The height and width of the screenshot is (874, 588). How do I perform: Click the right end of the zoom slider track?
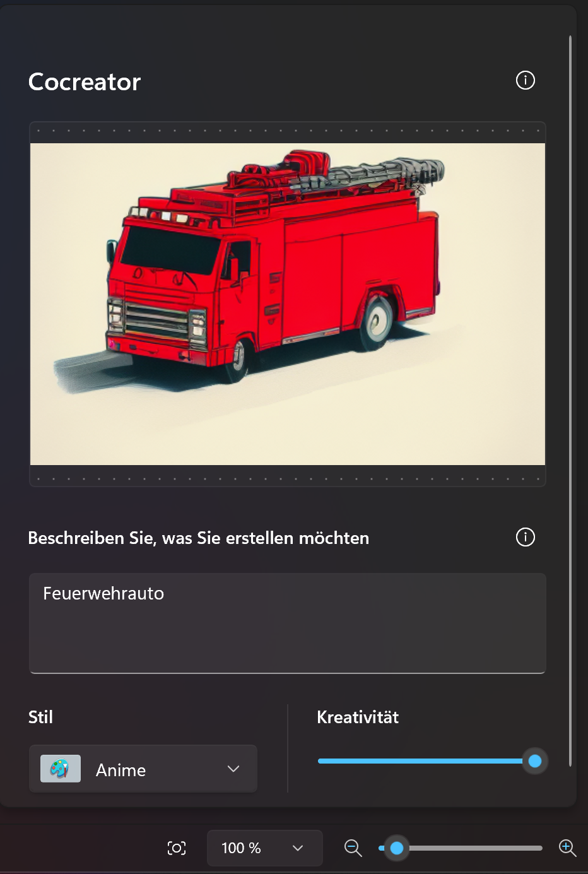539,848
